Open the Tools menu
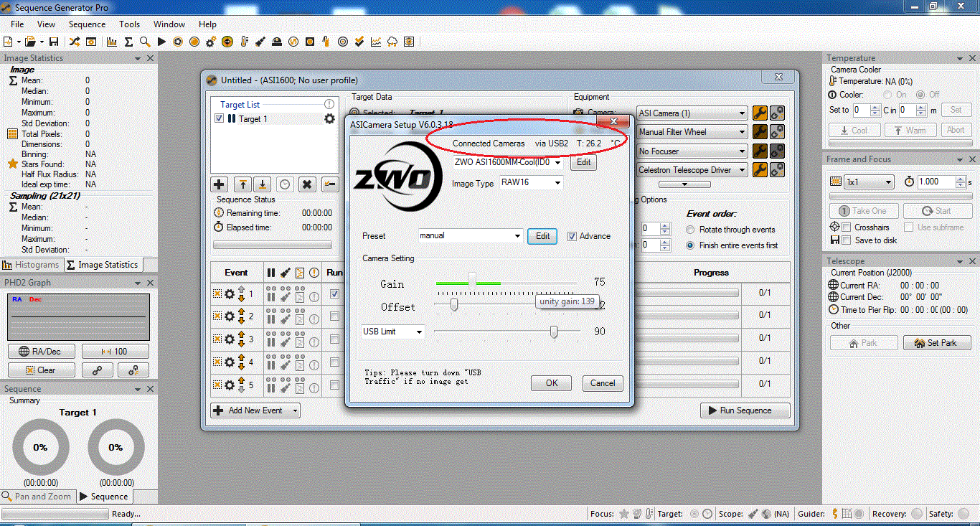Viewport: 980px width, 526px height. pos(129,24)
